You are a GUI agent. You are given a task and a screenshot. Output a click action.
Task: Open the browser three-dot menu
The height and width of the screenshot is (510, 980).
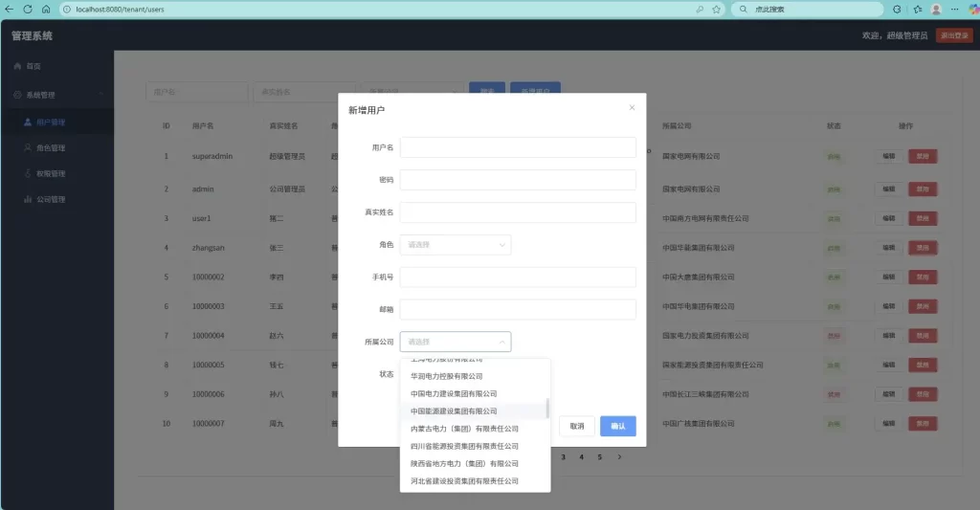coord(954,10)
